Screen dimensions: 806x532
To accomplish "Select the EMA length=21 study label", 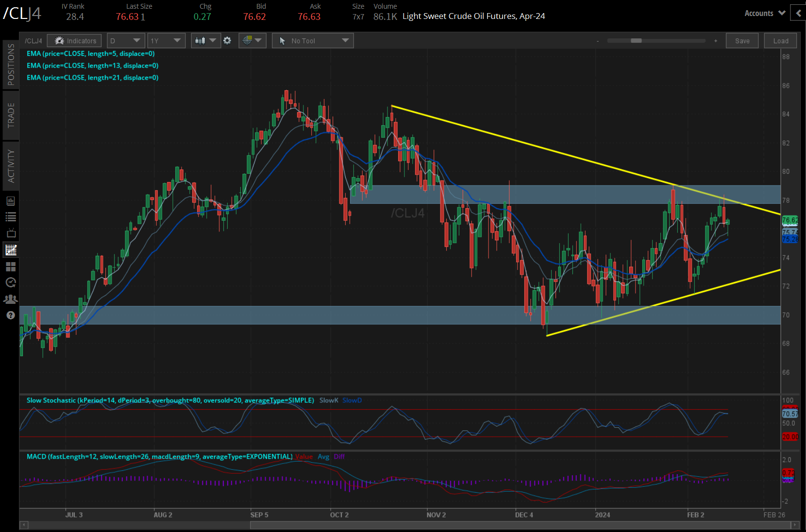I will click(x=92, y=78).
